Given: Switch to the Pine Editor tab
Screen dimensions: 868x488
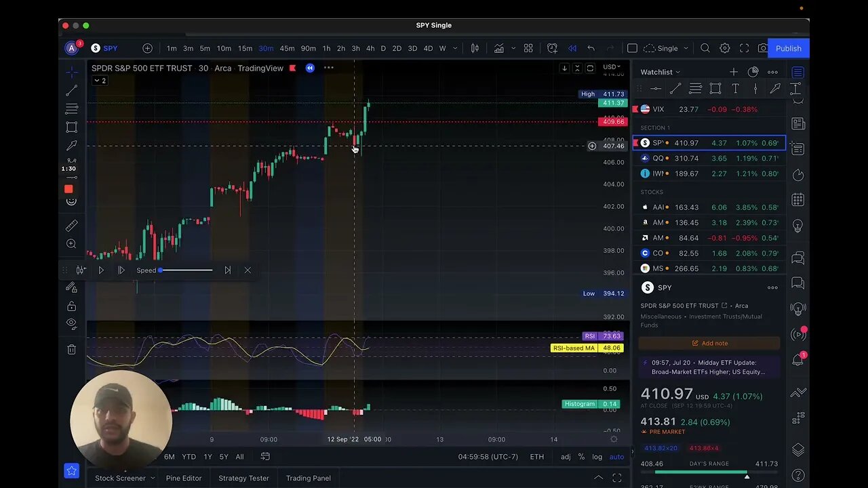Looking at the screenshot, I should pyautogui.click(x=184, y=478).
